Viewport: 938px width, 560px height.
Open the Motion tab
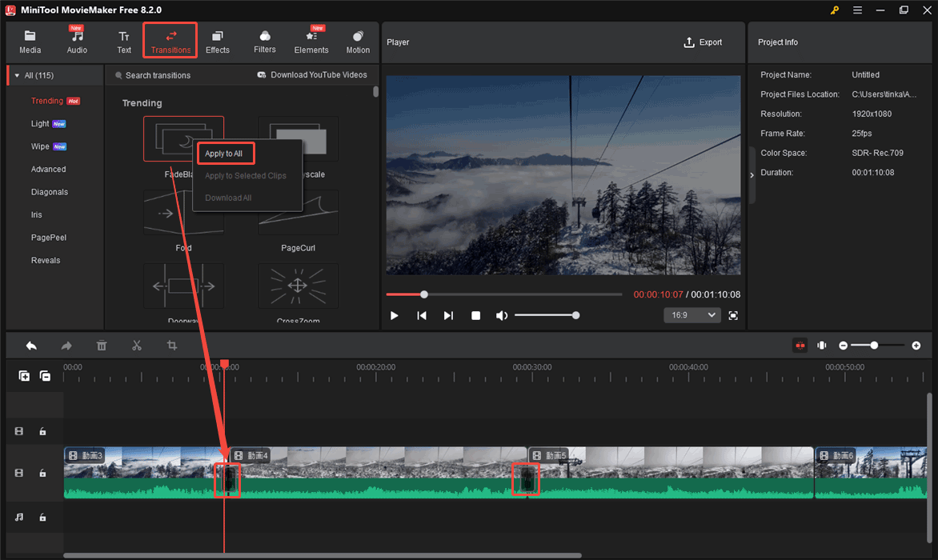pos(358,42)
